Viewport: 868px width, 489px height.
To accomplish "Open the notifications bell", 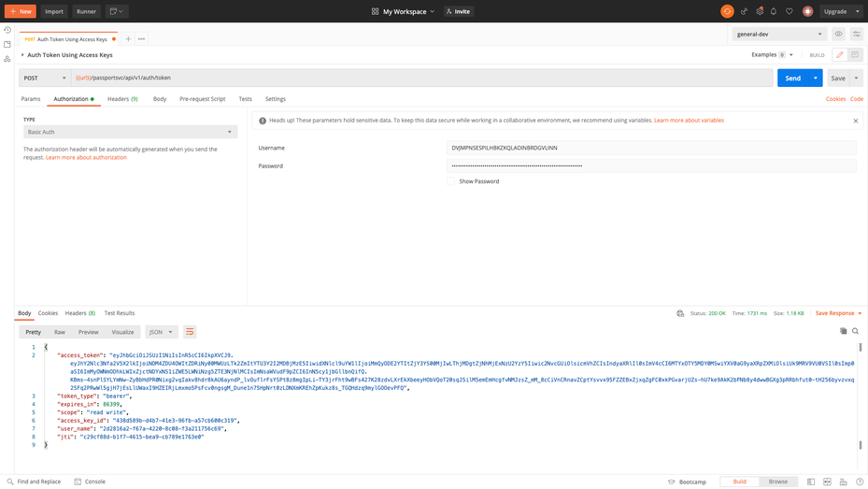I will [x=774, y=11].
